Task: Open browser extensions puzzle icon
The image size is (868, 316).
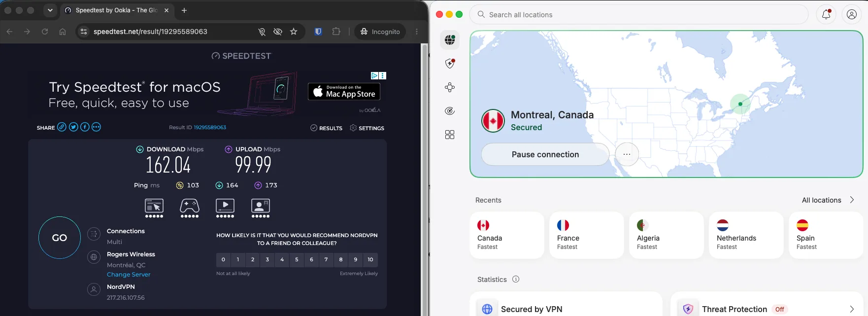Action: point(336,32)
